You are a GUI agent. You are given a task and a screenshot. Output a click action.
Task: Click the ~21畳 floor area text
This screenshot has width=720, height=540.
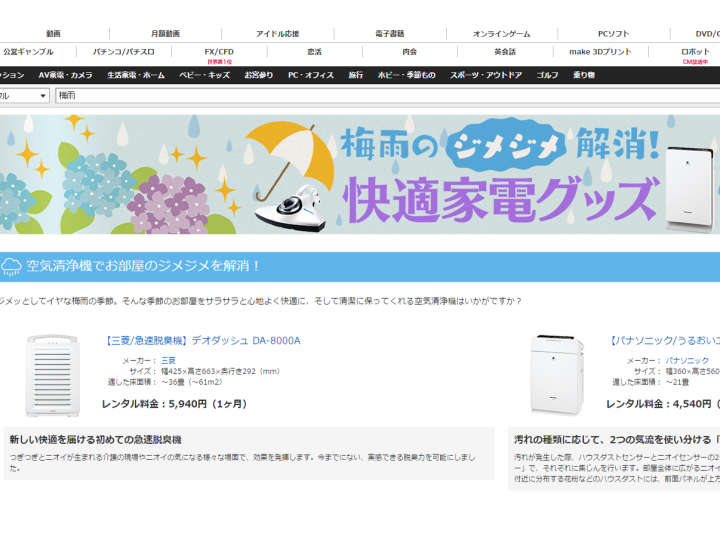coord(677,382)
